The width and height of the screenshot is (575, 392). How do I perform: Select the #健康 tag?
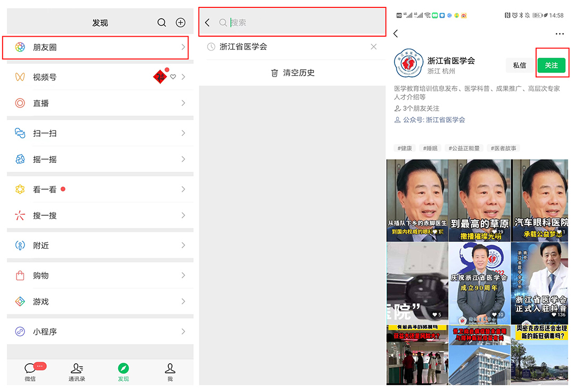(x=405, y=148)
